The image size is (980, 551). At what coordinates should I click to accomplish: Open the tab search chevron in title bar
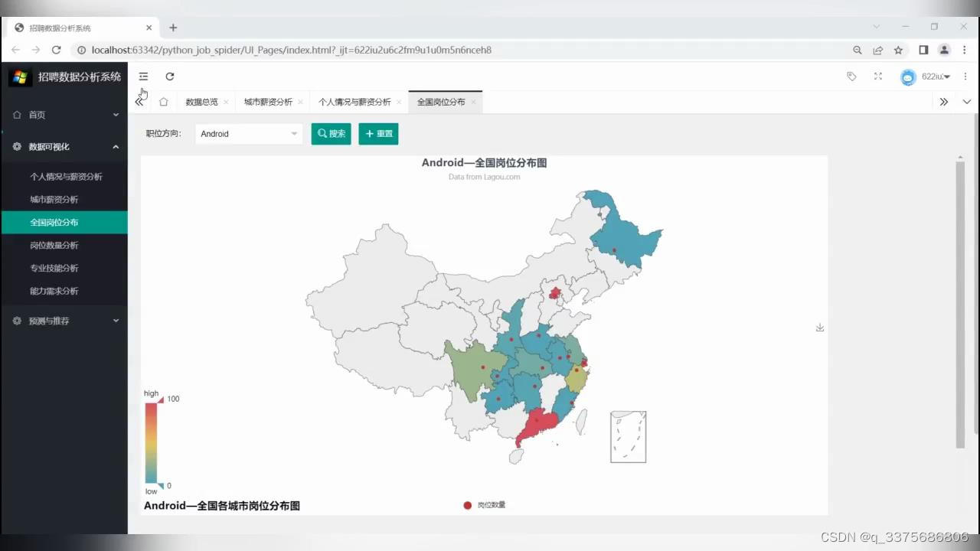[877, 27]
